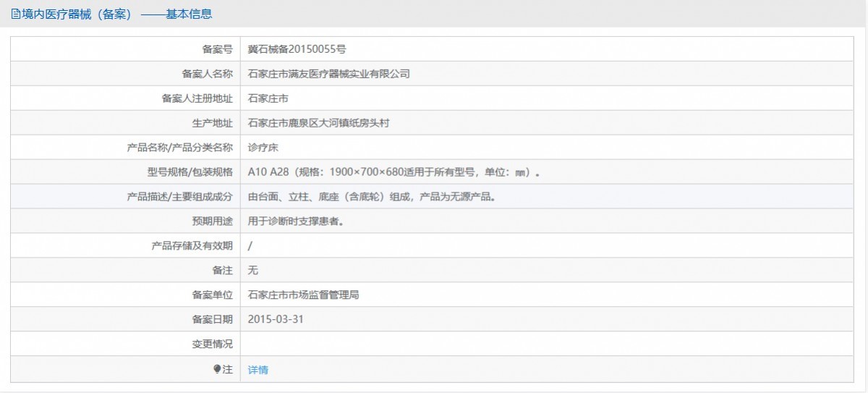
Task: Click company name 石家庄市满友医疗器械实业有限公司
Action: click(x=329, y=74)
